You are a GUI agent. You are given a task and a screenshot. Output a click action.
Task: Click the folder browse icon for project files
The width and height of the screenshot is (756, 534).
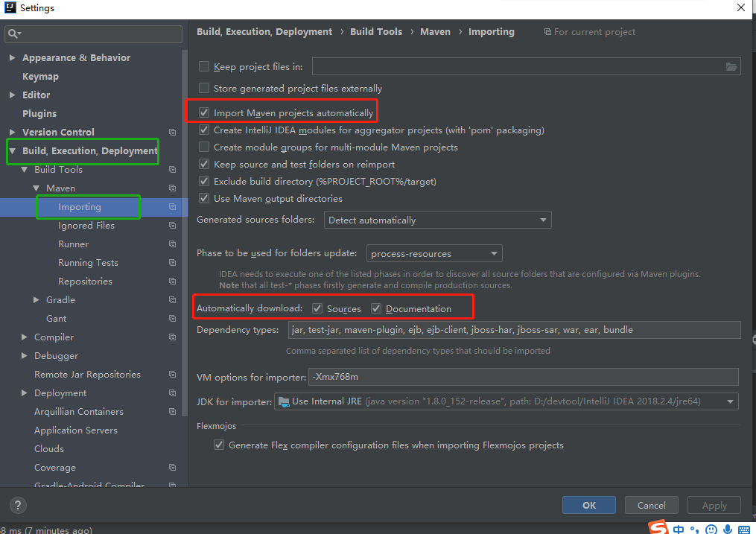click(x=731, y=66)
